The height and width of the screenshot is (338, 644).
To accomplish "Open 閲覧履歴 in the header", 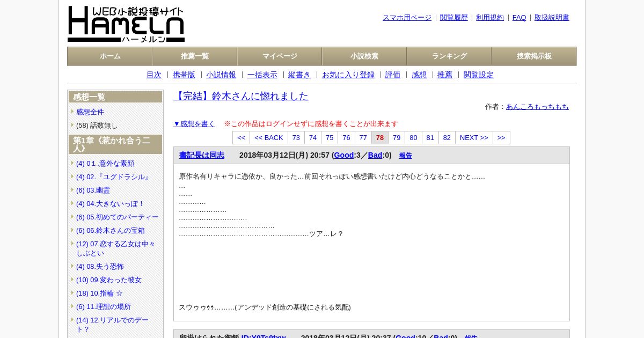I will click(x=454, y=18).
